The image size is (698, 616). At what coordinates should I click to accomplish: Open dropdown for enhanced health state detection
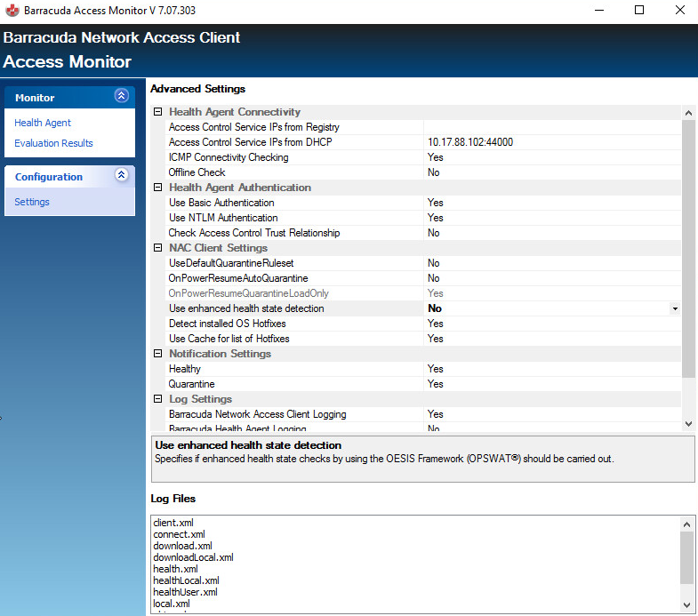(675, 308)
